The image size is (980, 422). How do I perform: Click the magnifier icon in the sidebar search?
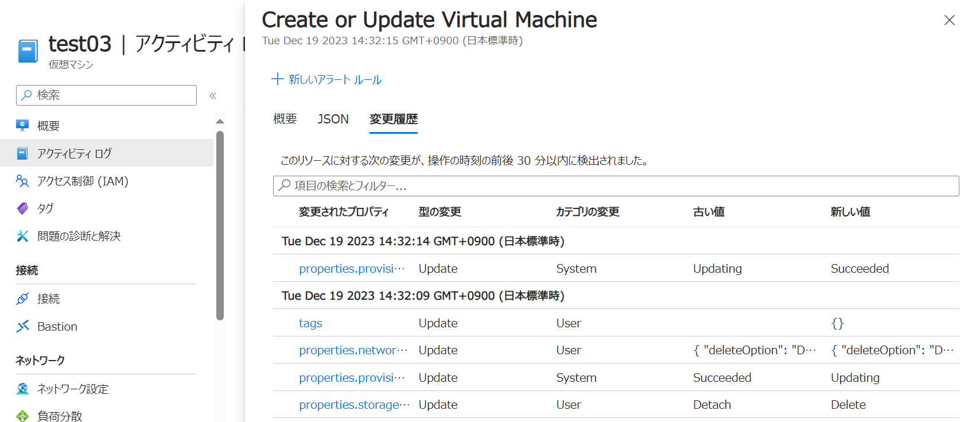(x=26, y=95)
